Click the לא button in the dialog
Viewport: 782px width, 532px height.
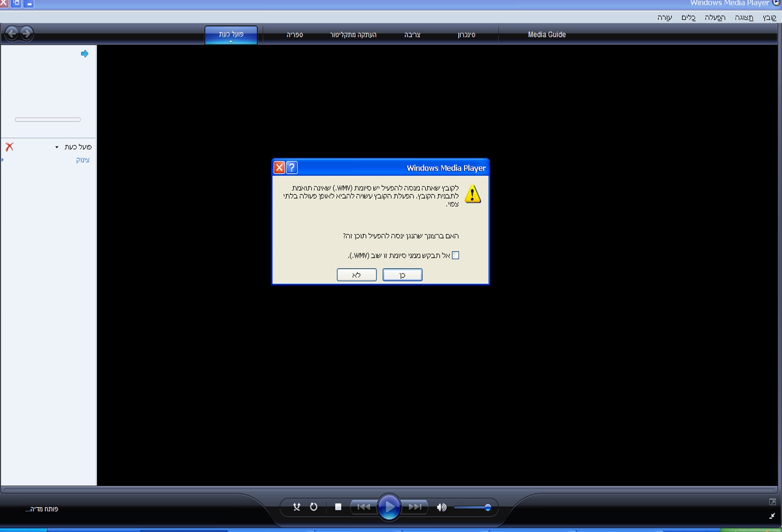point(356,275)
